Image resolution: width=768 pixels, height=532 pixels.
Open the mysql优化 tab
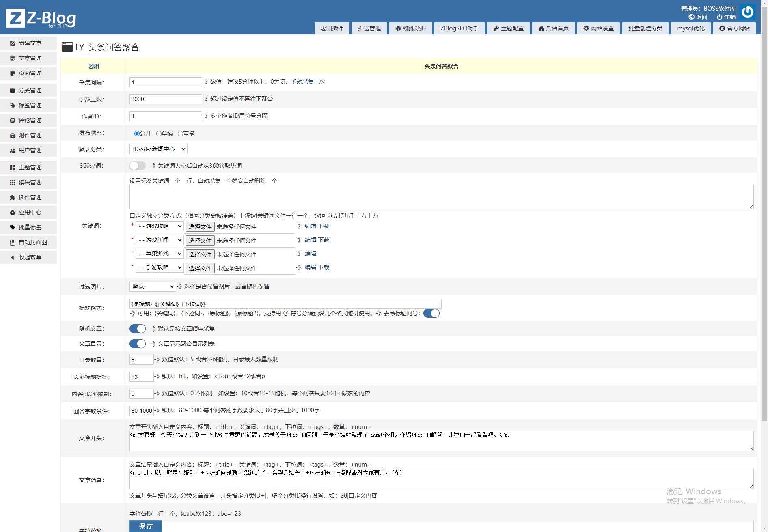[691, 28]
